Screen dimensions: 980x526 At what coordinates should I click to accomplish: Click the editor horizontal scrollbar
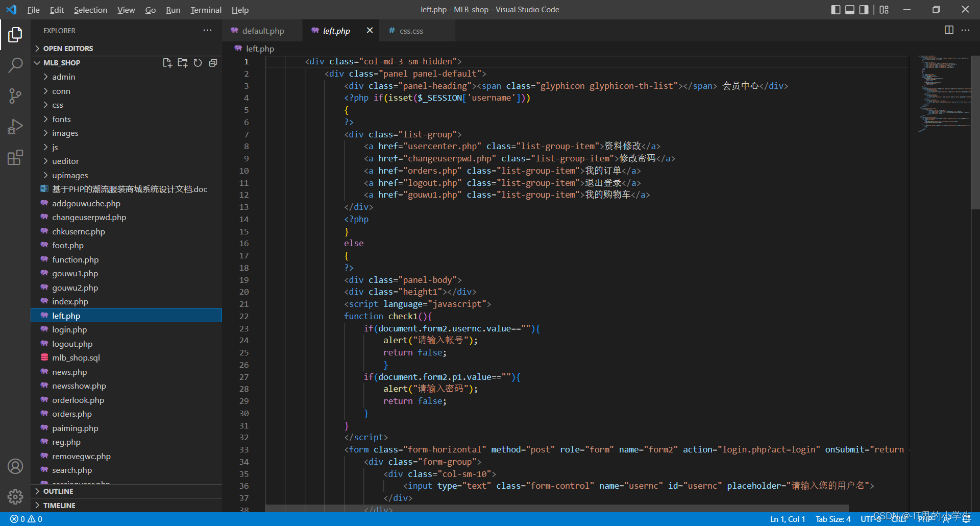tap(556, 509)
